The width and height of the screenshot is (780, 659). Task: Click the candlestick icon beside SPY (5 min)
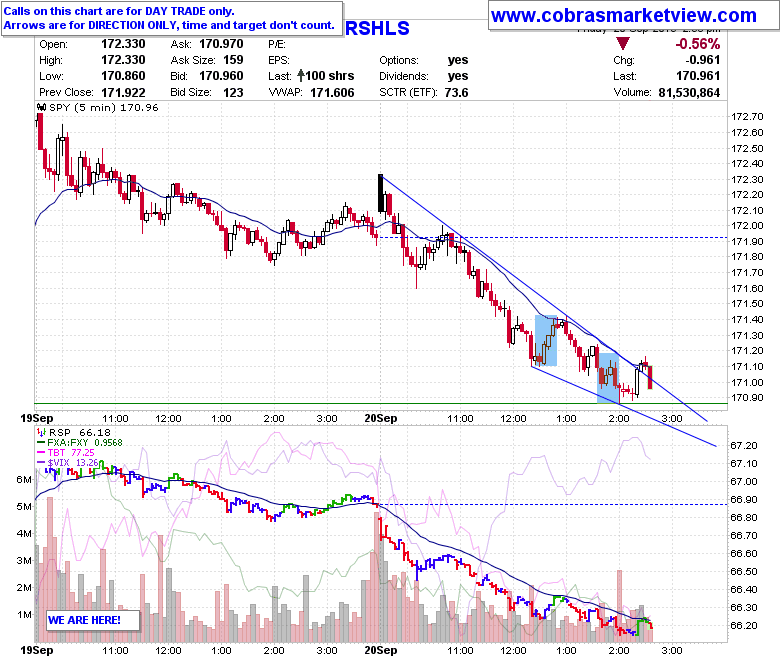[42, 107]
